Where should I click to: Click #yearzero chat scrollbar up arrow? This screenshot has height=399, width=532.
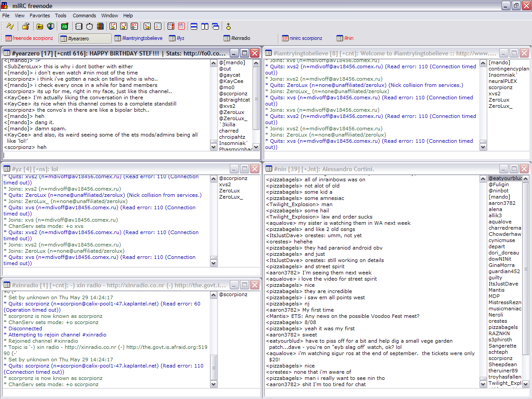[x=214, y=63]
